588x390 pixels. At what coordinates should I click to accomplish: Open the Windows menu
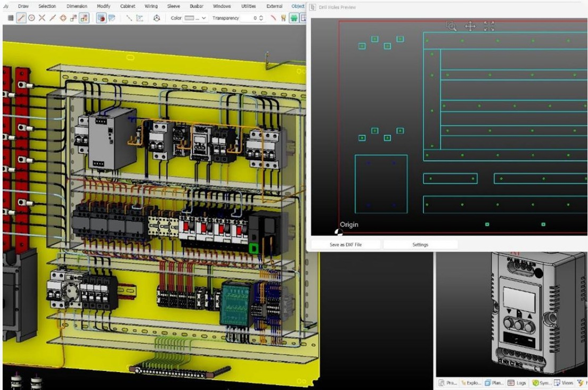[x=222, y=6]
